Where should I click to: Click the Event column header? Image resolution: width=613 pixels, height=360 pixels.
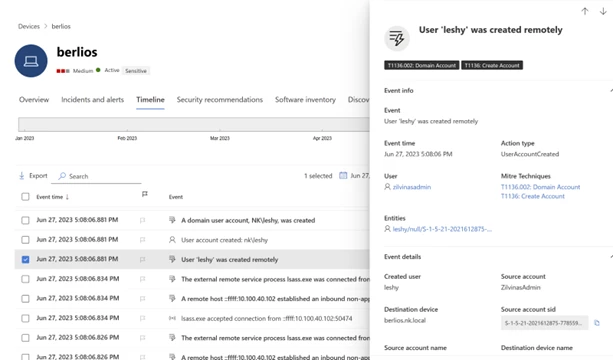point(176,197)
